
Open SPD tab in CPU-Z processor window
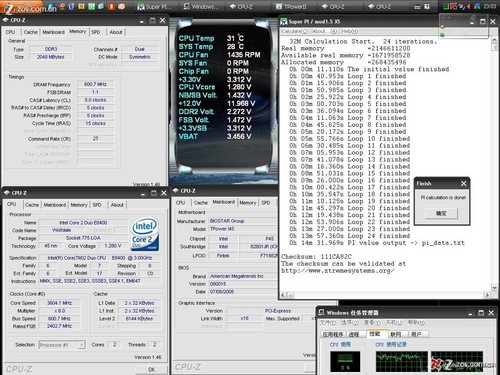click(97, 205)
